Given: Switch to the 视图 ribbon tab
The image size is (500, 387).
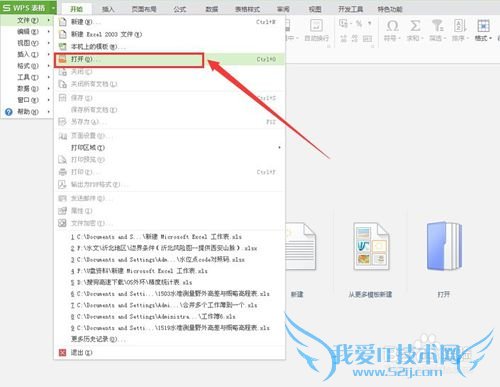Looking at the screenshot, I should pyautogui.click(x=315, y=9).
